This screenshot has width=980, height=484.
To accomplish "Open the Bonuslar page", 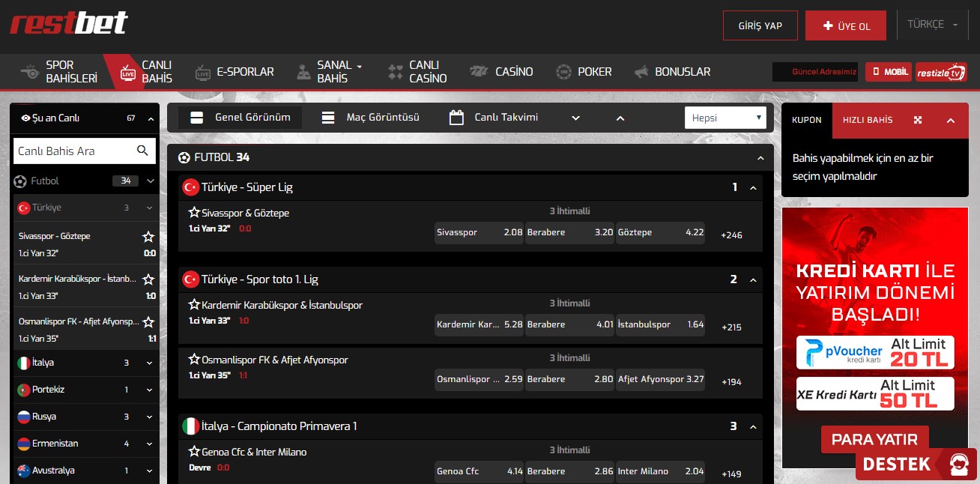I will 672,72.
